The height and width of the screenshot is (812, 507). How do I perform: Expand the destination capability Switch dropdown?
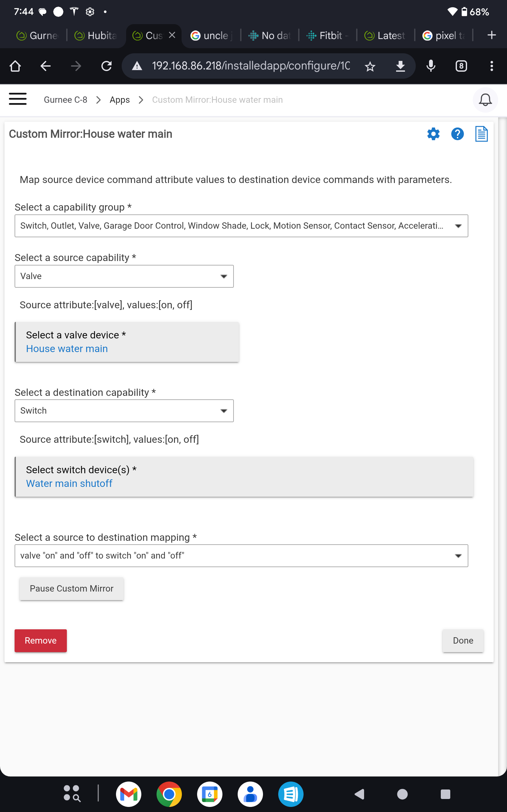point(224,411)
